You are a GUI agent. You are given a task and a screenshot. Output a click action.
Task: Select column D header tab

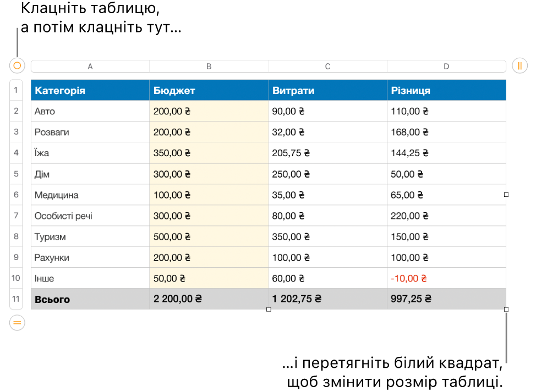point(446,66)
